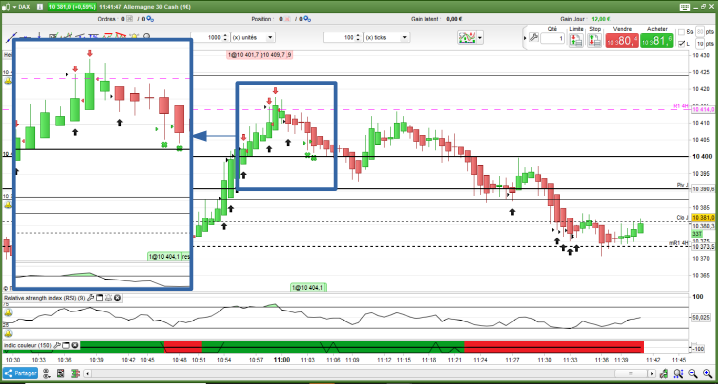Close the indic couleur panel

coord(75,345)
